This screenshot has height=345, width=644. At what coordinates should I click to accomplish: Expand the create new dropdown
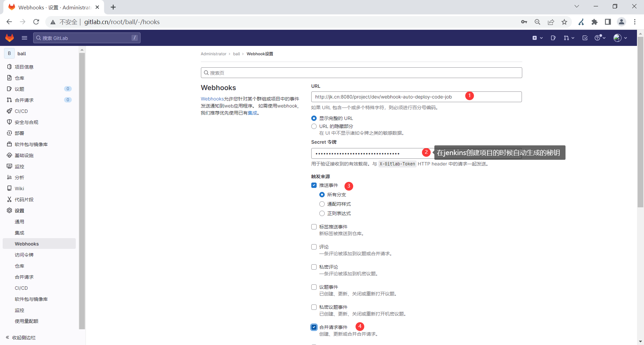537,38
